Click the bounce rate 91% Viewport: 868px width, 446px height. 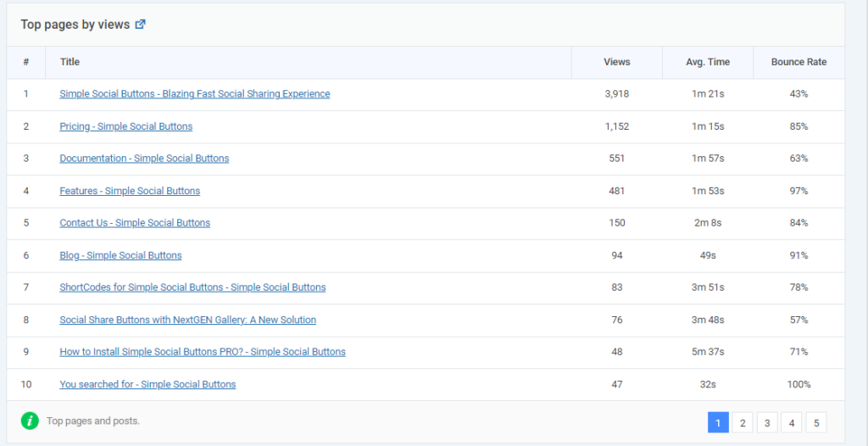798,255
